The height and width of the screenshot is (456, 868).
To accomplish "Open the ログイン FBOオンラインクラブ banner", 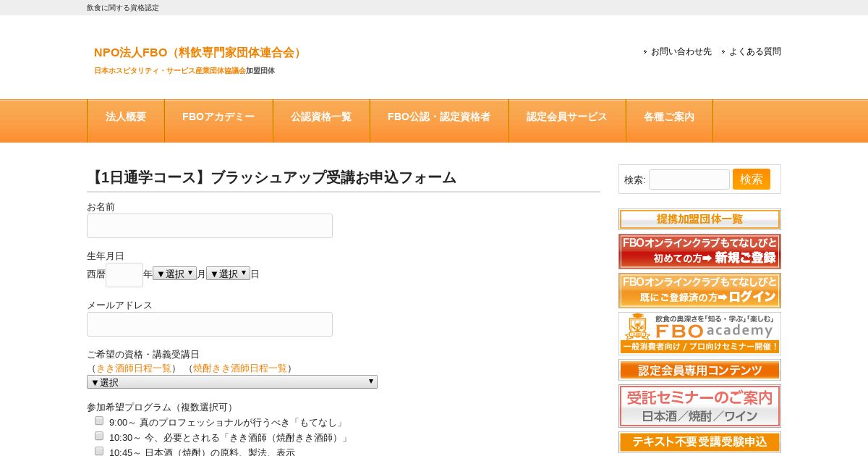I will pos(699,290).
